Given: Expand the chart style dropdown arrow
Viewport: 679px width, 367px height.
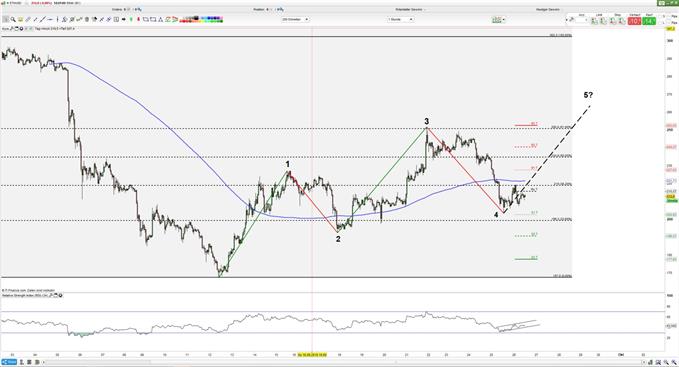Looking at the screenshot, I should click(504, 19).
